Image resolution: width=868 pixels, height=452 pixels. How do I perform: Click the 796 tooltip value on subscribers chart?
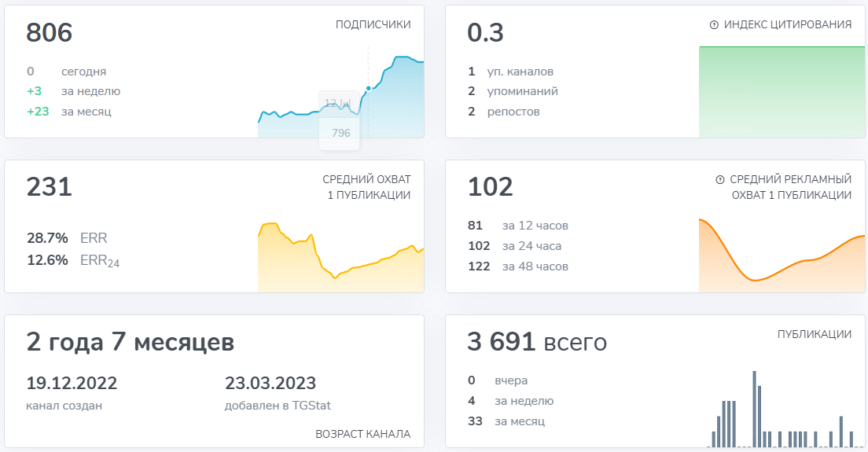tap(341, 133)
